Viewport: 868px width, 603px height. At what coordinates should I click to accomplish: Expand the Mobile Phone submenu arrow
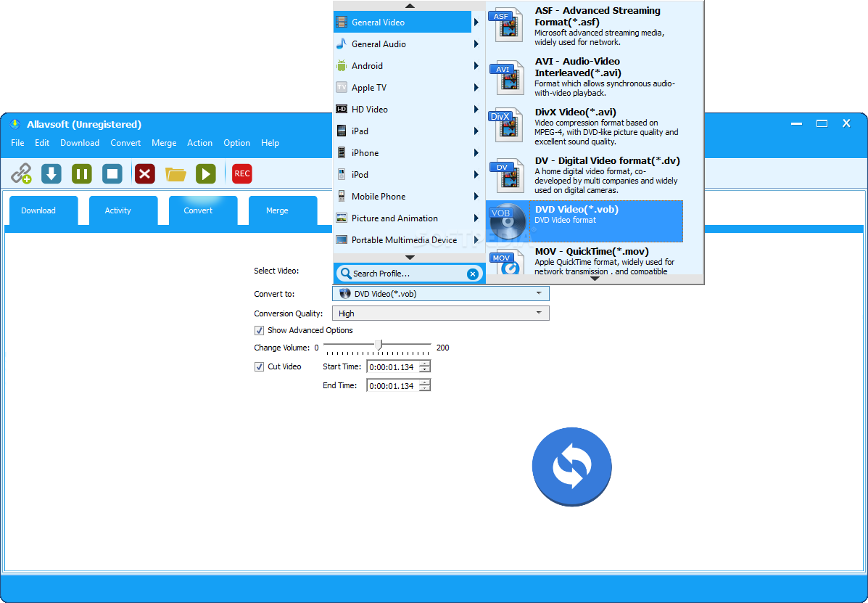point(476,197)
